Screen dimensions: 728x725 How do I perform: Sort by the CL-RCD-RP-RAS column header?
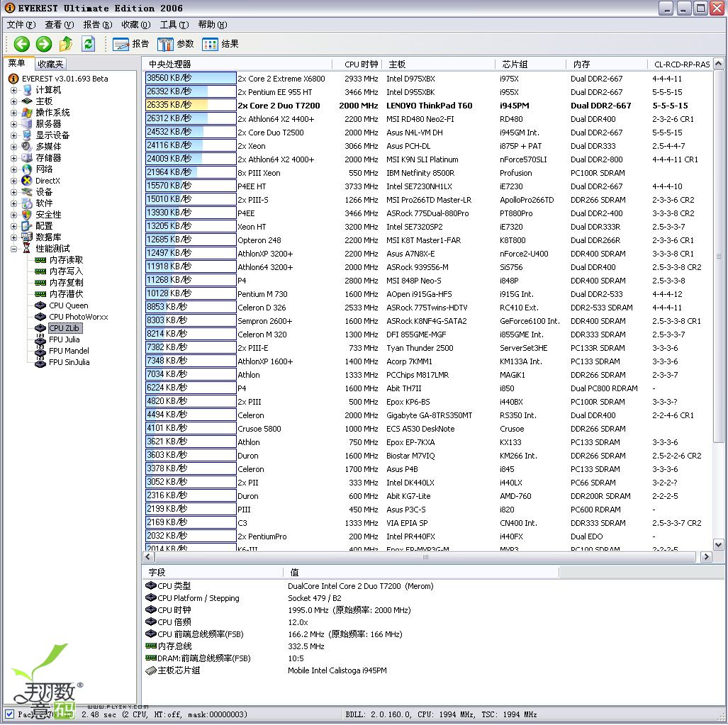681,64
